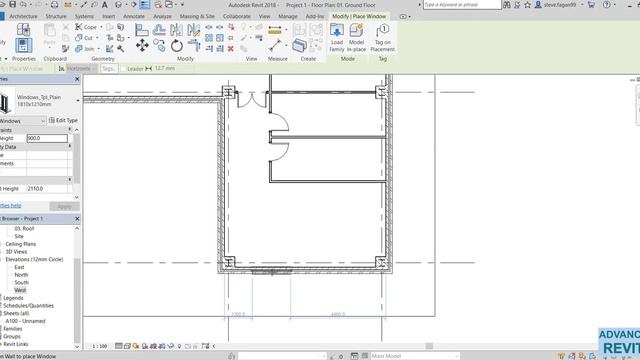Click the Edit Type button

pos(63,120)
